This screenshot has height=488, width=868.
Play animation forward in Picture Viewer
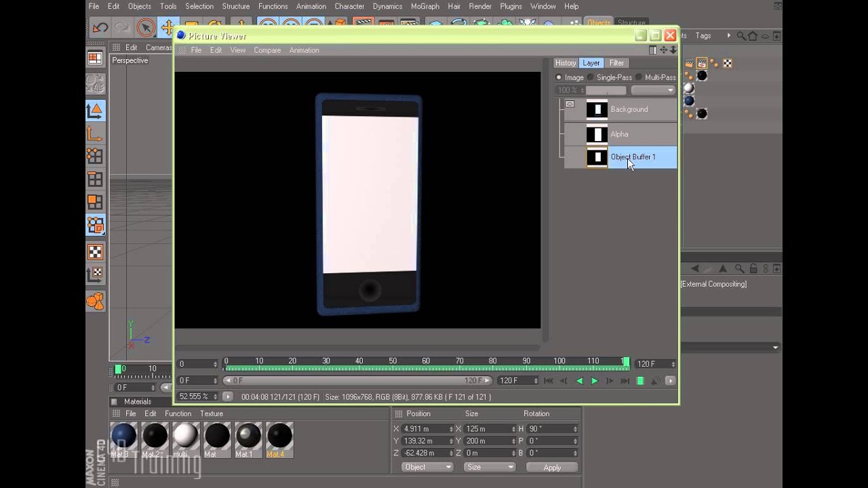click(595, 381)
